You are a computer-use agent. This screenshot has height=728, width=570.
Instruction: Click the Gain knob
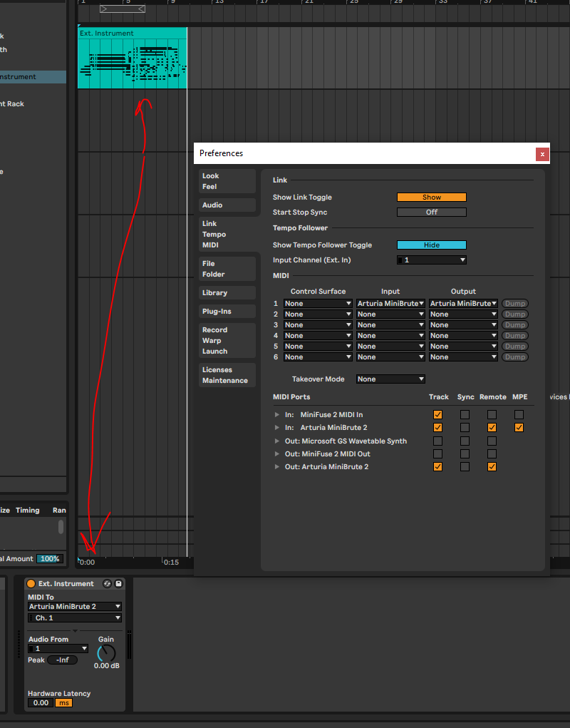(x=106, y=653)
